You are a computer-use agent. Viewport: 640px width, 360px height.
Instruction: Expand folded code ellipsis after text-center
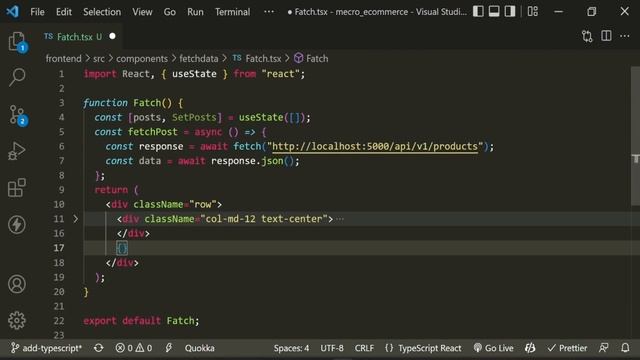[x=340, y=219]
